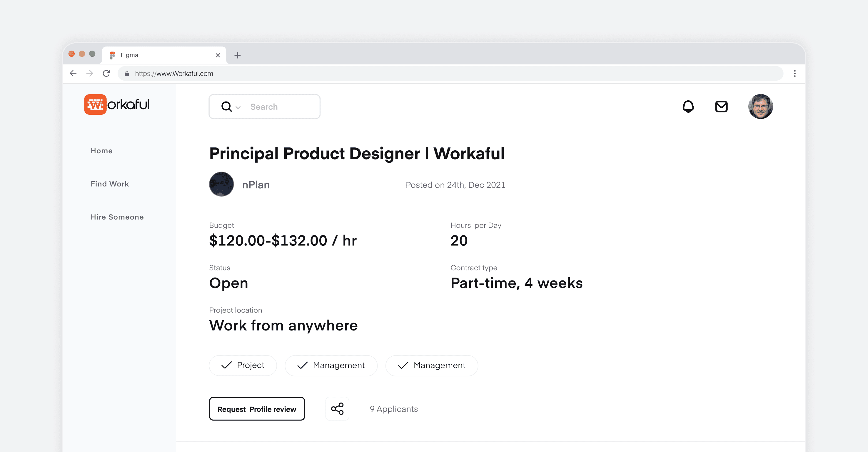The width and height of the screenshot is (868, 452).
Task: Open a new tab with plus icon
Action: 238,55
